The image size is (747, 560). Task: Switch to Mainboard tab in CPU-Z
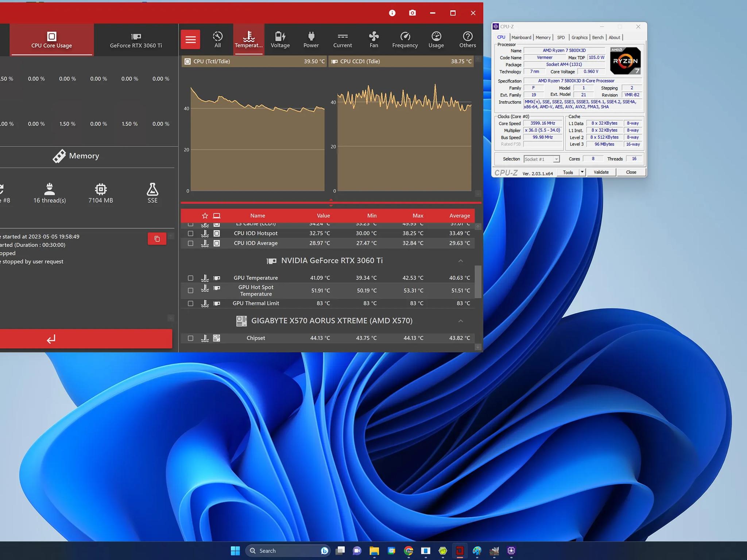(521, 38)
